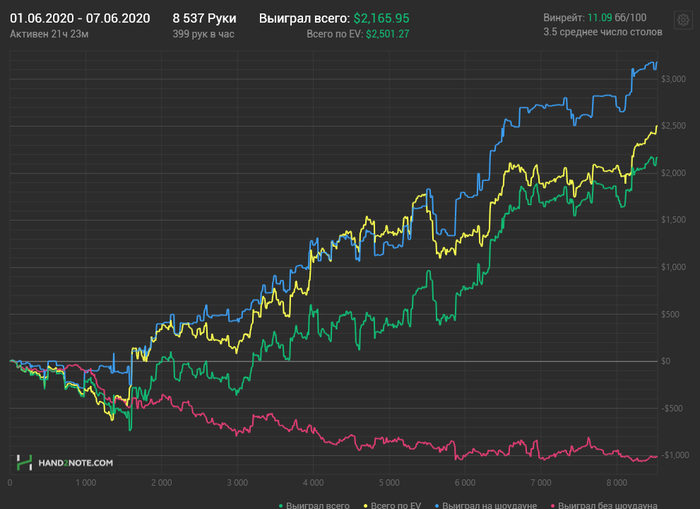700x509 pixels.
Task: Click the $1,000 y-axis label
Action: click(673, 267)
